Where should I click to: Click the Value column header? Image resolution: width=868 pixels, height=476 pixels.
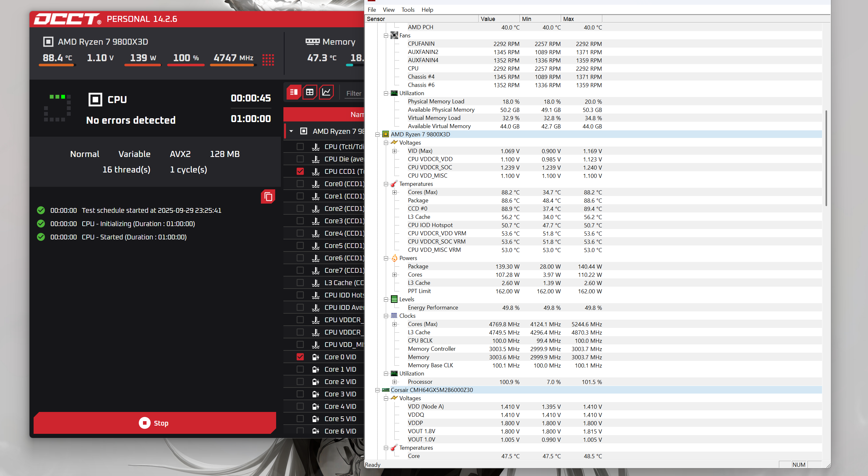[499, 19]
